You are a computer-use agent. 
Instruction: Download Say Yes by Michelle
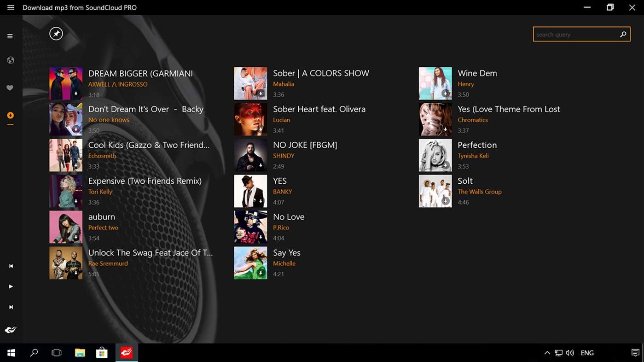pos(261,273)
